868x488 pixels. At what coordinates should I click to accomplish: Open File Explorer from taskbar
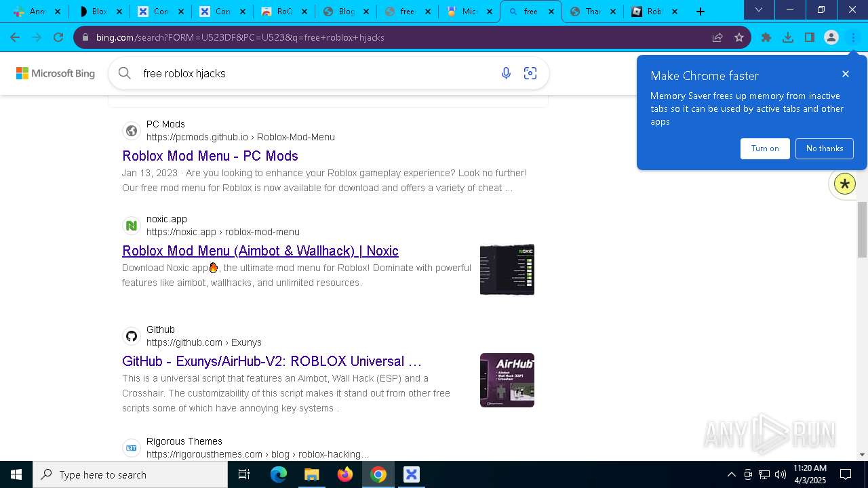coord(312,474)
